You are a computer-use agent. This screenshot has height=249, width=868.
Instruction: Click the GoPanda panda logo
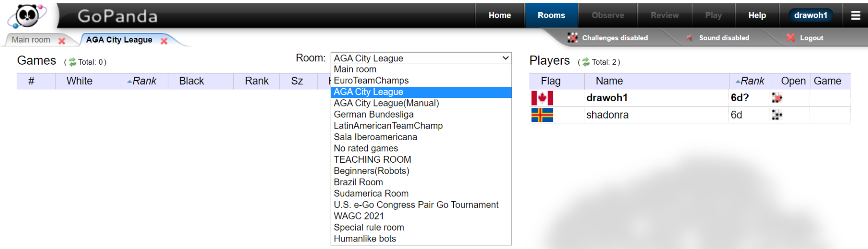27,15
